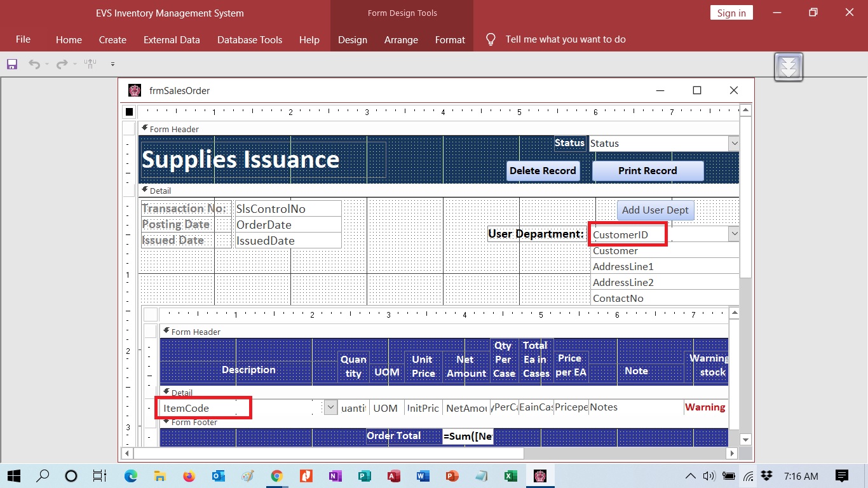
Task: Click the form selector black square
Action: [130, 112]
